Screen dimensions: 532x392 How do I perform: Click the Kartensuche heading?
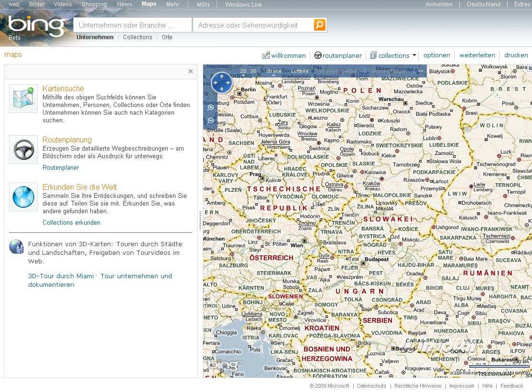point(63,88)
